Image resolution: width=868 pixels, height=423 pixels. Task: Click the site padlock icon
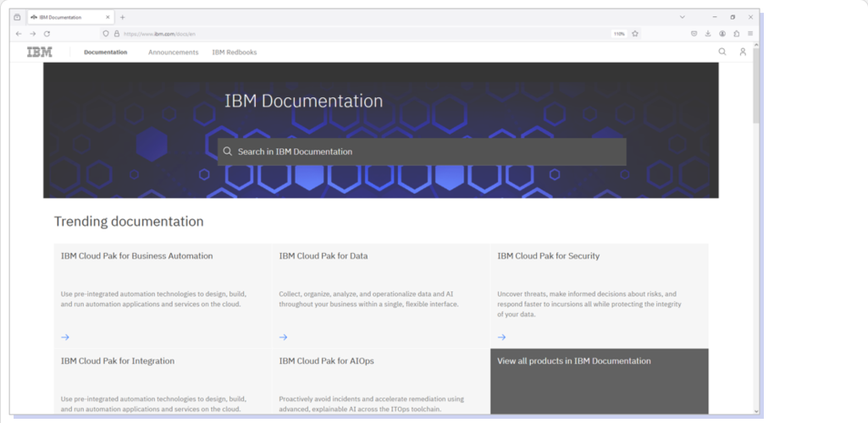click(x=117, y=34)
